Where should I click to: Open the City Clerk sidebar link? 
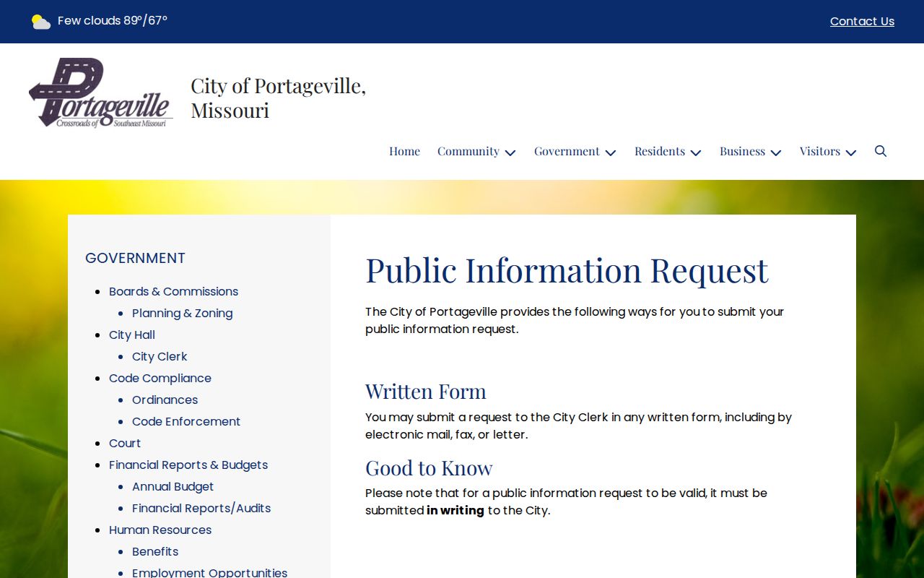coord(160,356)
